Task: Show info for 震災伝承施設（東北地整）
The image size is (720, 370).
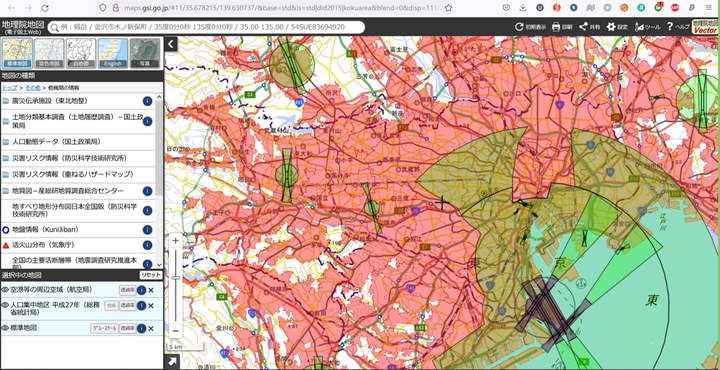Action: pyautogui.click(x=147, y=101)
